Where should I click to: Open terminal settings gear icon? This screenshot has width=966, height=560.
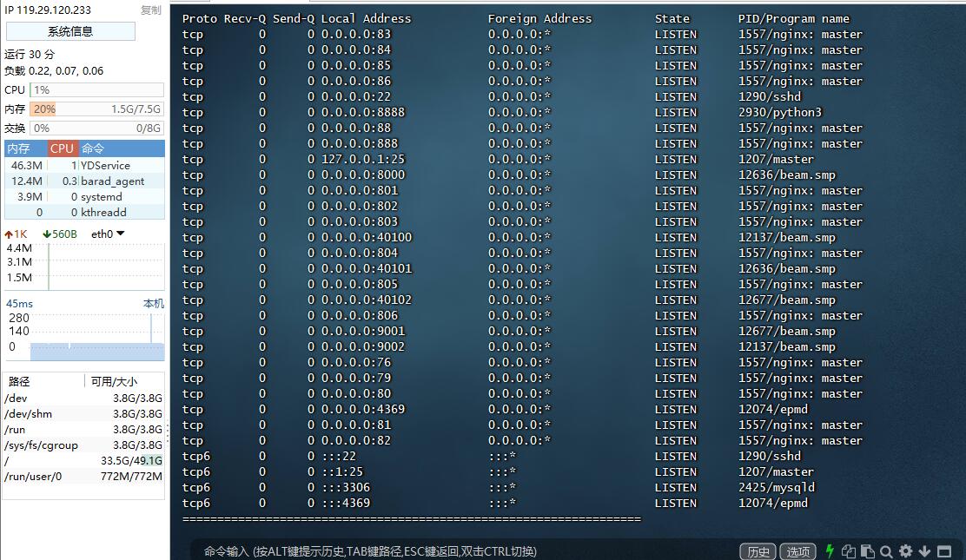pyautogui.click(x=905, y=551)
